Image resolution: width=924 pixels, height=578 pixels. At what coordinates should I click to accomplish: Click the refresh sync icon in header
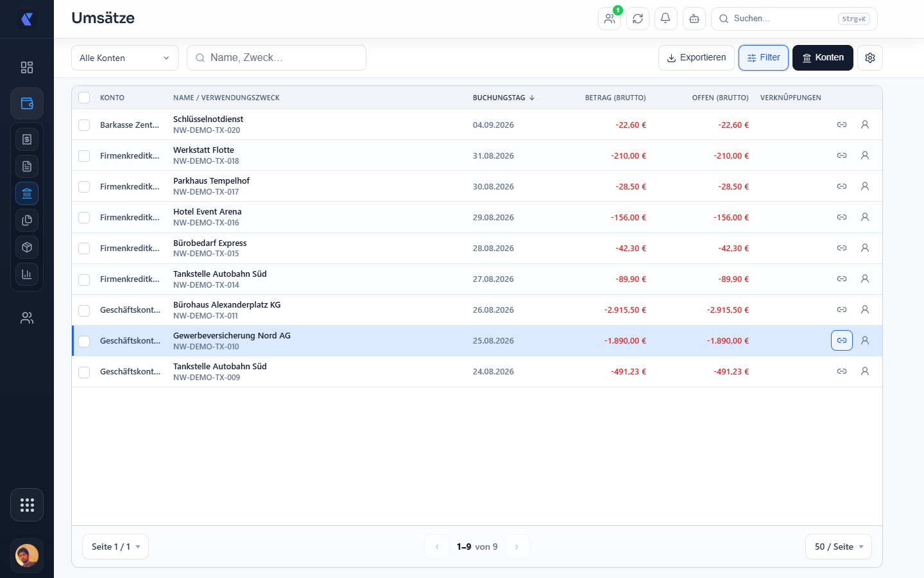638,19
